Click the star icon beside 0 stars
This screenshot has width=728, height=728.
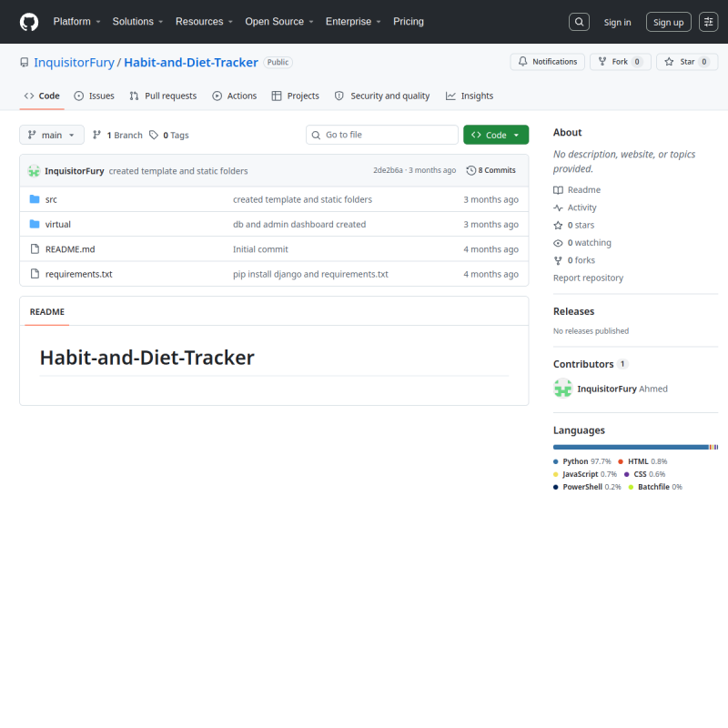tap(558, 225)
